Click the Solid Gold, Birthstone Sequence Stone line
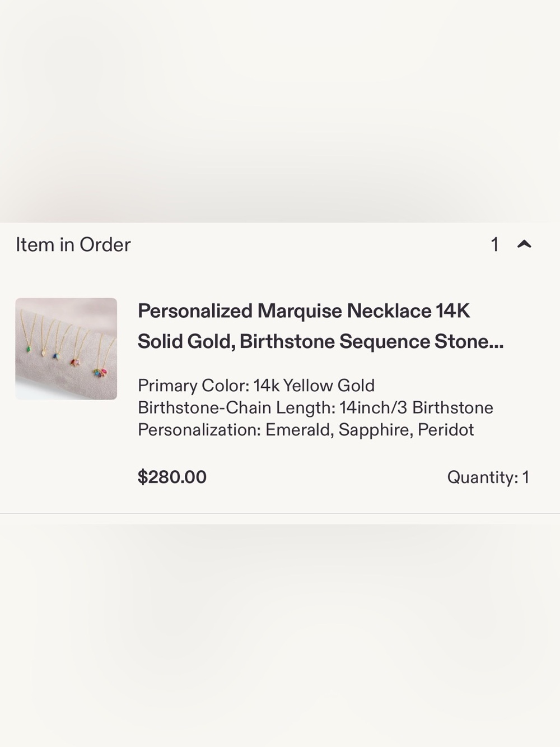The height and width of the screenshot is (747, 560). (320, 341)
